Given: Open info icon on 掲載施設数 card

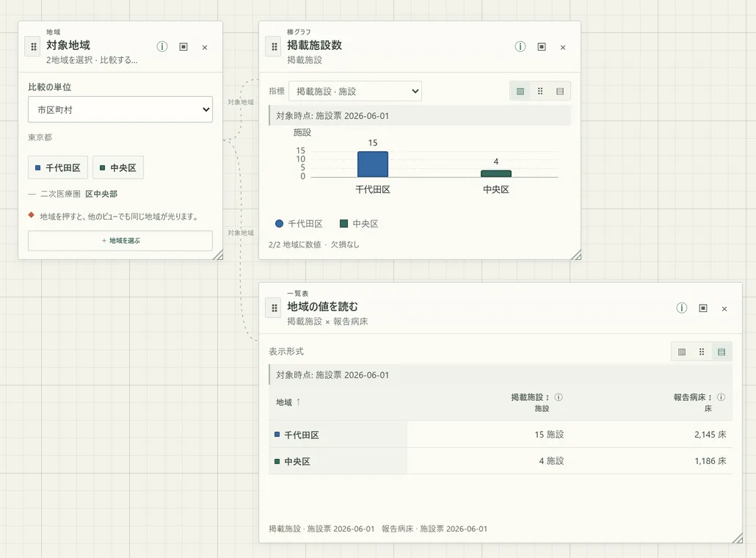Looking at the screenshot, I should tap(520, 47).
